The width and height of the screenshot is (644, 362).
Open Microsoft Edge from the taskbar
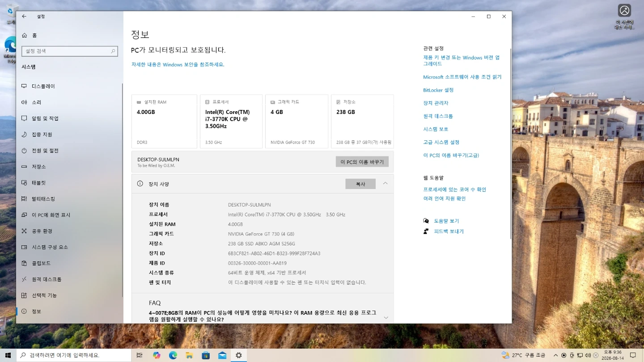173,355
